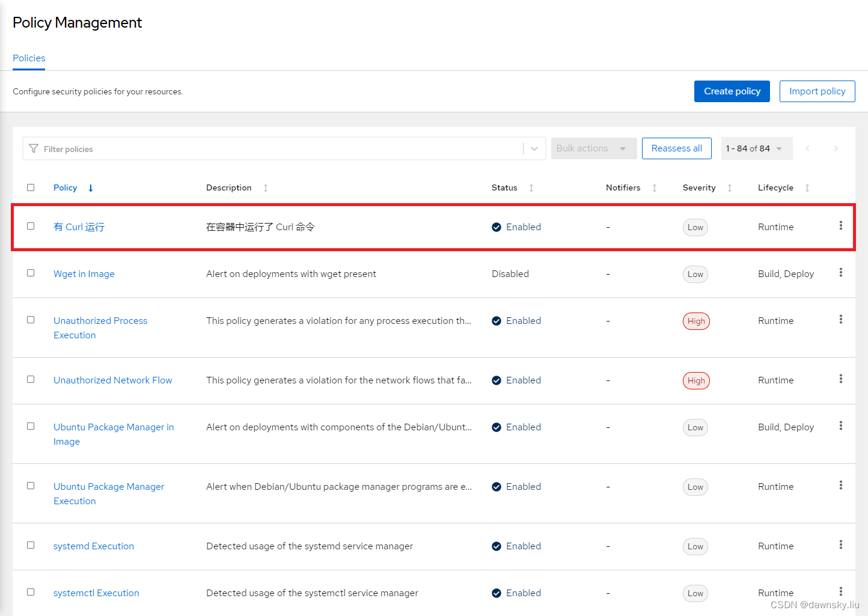This screenshot has height=616, width=868.
Task: Click Enabled check icon for Ubuntu Package Manager in Image
Action: tap(497, 427)
